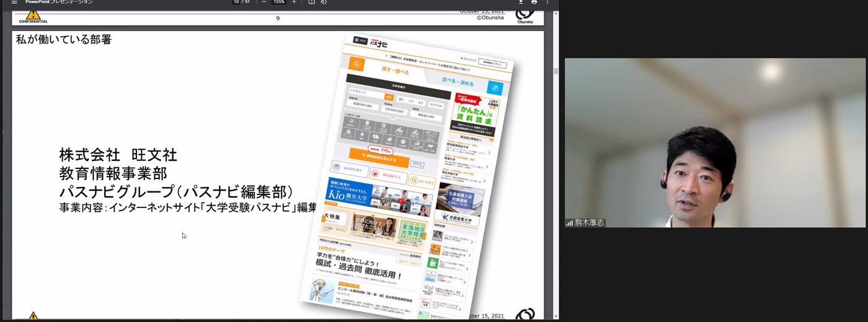This screenshot has height=322, width=868.
Task: Click the text 教育情報事業部
Action: 113,173
